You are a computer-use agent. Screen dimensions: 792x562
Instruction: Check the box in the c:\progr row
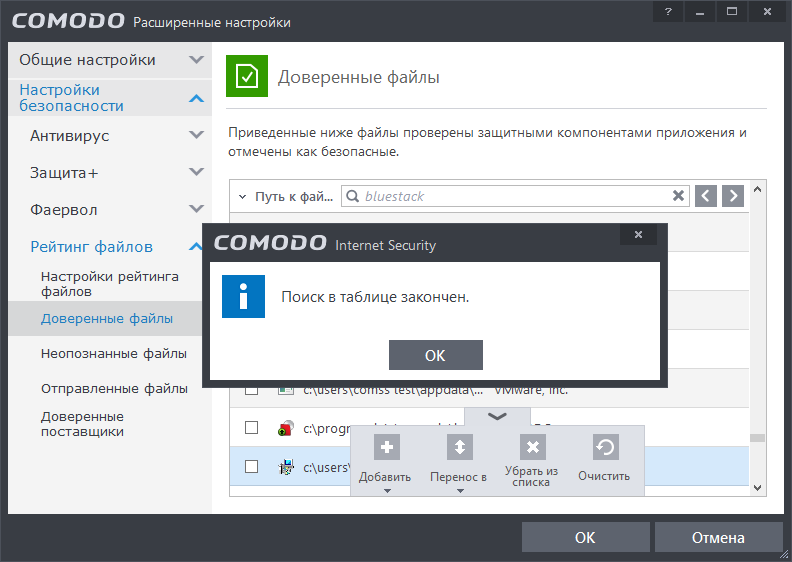click(x=252, y=428)
